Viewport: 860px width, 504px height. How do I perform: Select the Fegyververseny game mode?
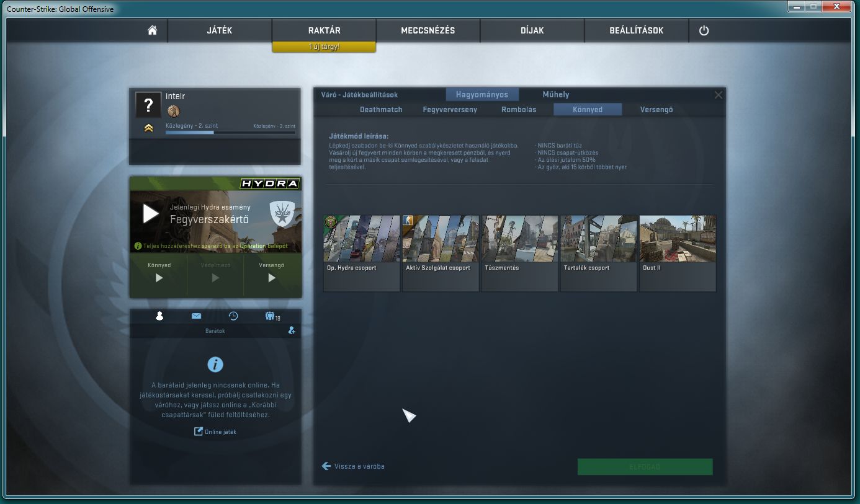[450, 110]
